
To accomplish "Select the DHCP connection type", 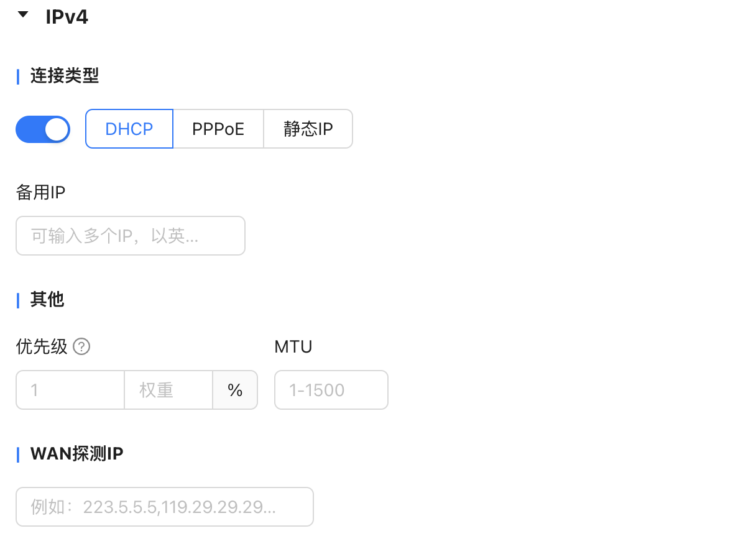I will coord(129,129).
